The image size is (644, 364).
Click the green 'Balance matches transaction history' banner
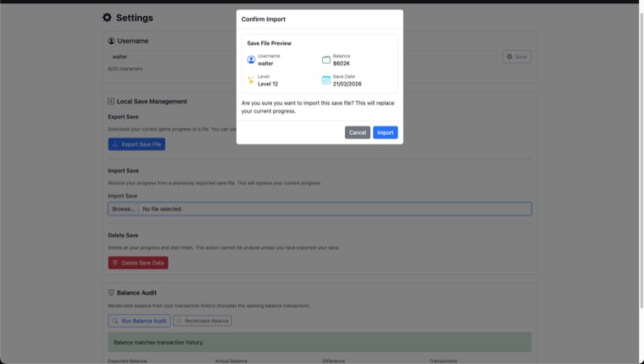(319, 342)
